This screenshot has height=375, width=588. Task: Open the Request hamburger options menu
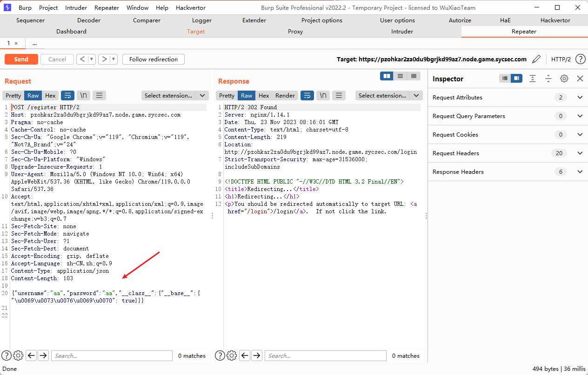(99, 95)
